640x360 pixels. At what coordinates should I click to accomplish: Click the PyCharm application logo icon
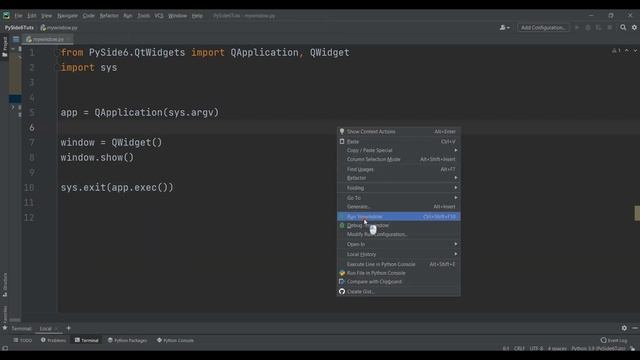tap(6, 16)
